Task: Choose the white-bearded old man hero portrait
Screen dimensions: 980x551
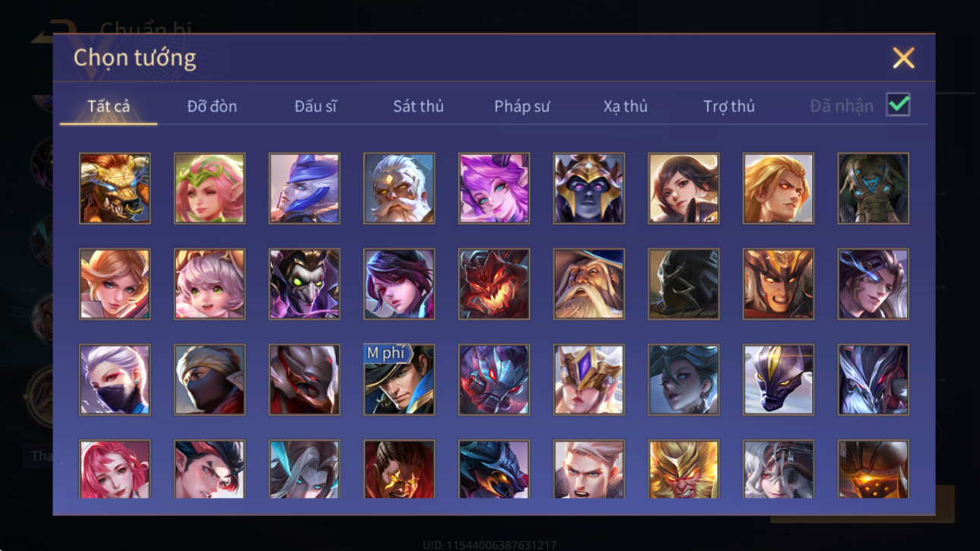Action: (399, 188)
